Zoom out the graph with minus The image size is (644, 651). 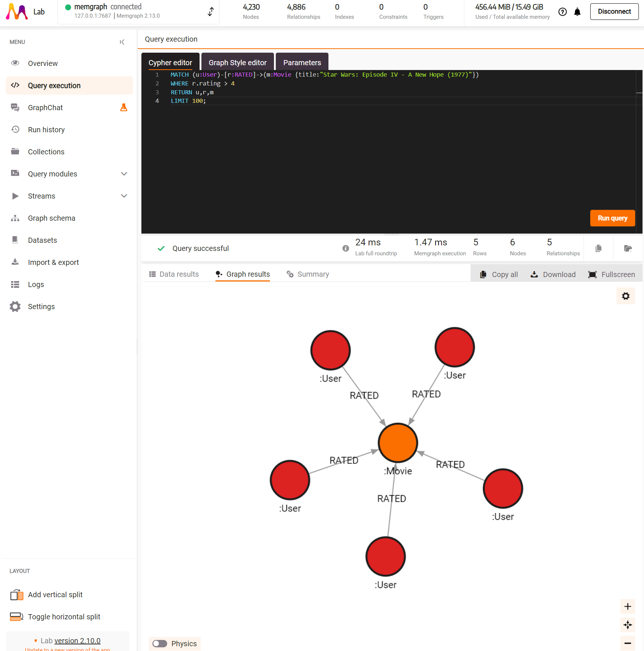pos(628,643)
